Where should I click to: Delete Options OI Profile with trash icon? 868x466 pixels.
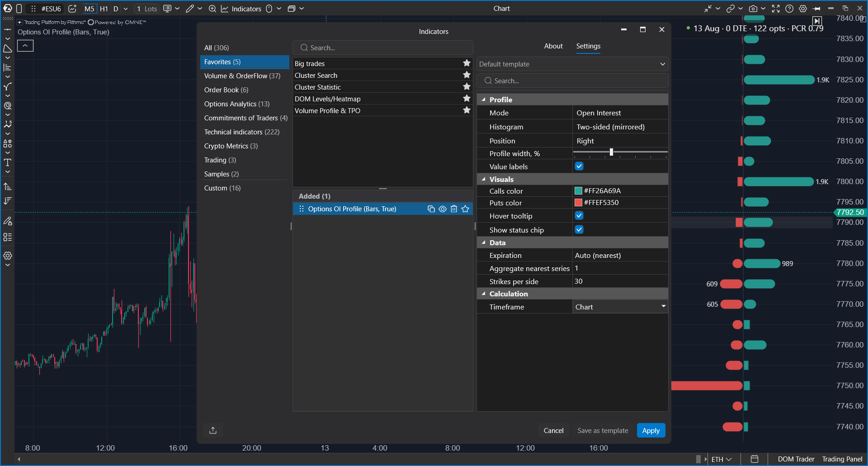click(x=454, y=209)
